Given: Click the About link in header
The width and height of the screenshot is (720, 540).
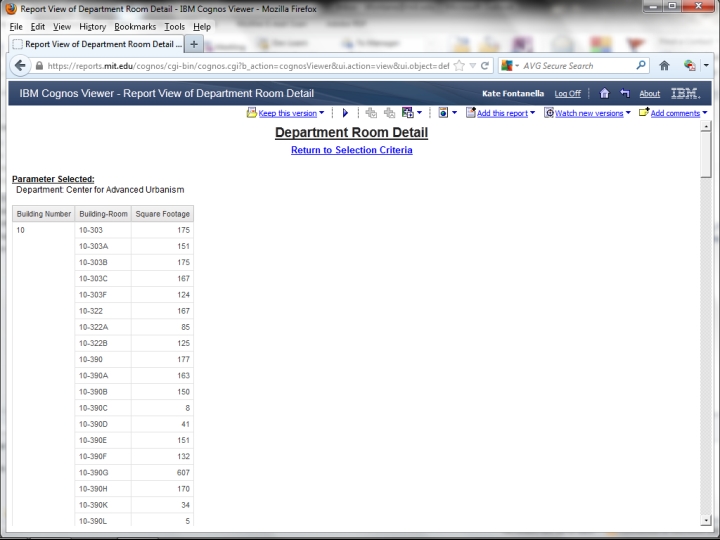Looking at the screenshot, I should [x=649, y=94].
